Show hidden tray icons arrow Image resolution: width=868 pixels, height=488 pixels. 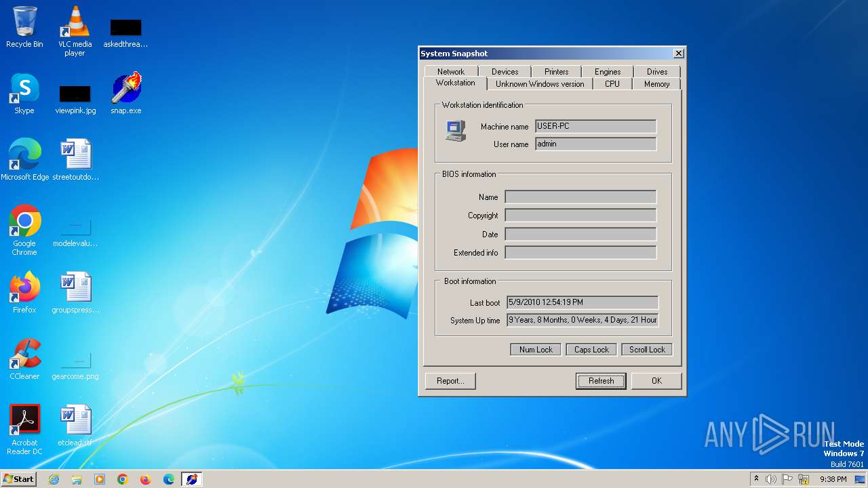click(756, 479)
